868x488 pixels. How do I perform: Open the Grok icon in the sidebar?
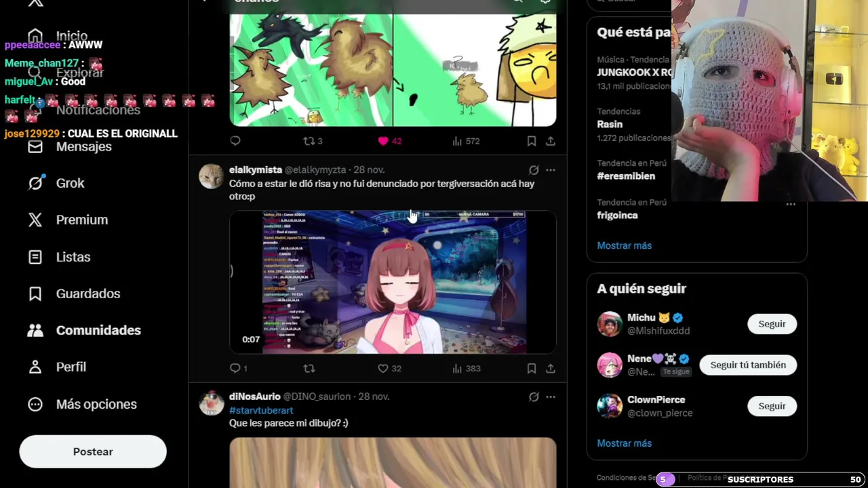pos(35,183)
